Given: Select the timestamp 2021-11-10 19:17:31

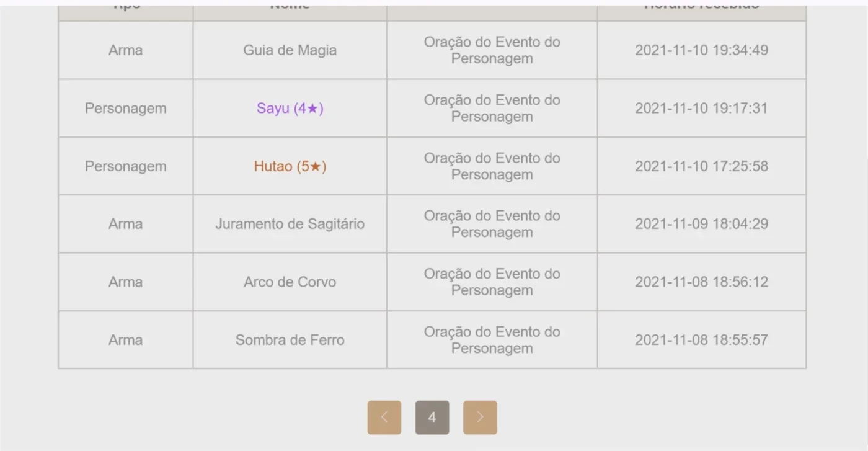Looking at the screenshot, I should click(701, 108).
